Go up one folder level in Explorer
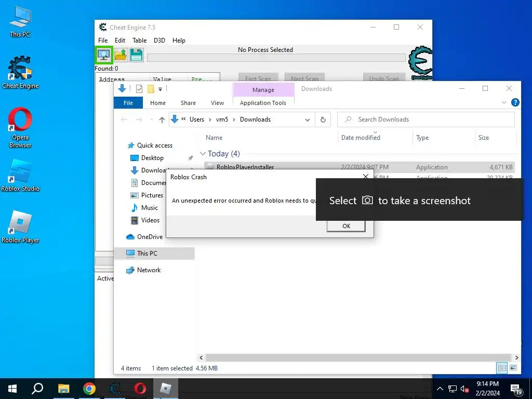This screenshot has height=399, width=532. (x=162, y=119)
